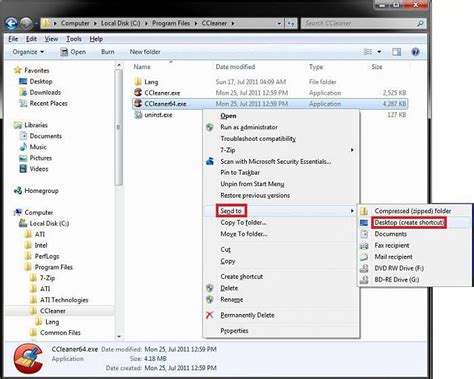Select Desktop (create shortcut) in submenu

click(x=409, y=222)
